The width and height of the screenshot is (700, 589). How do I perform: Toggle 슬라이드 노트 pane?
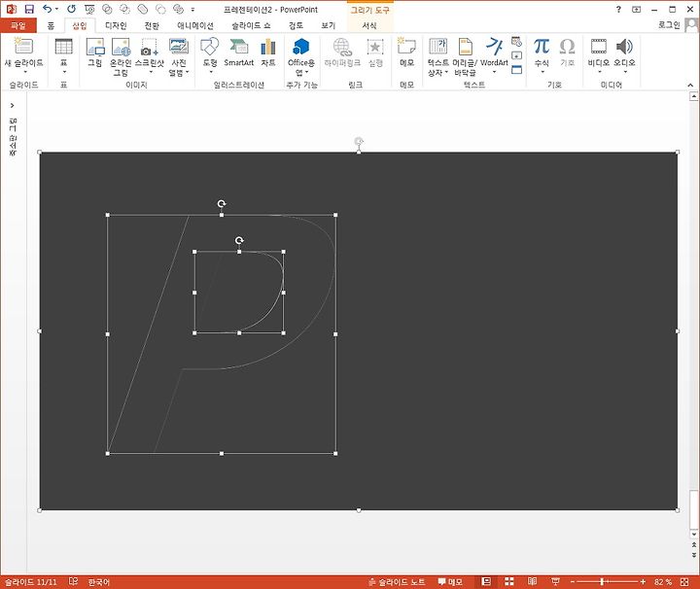click(x=397, y=582)
